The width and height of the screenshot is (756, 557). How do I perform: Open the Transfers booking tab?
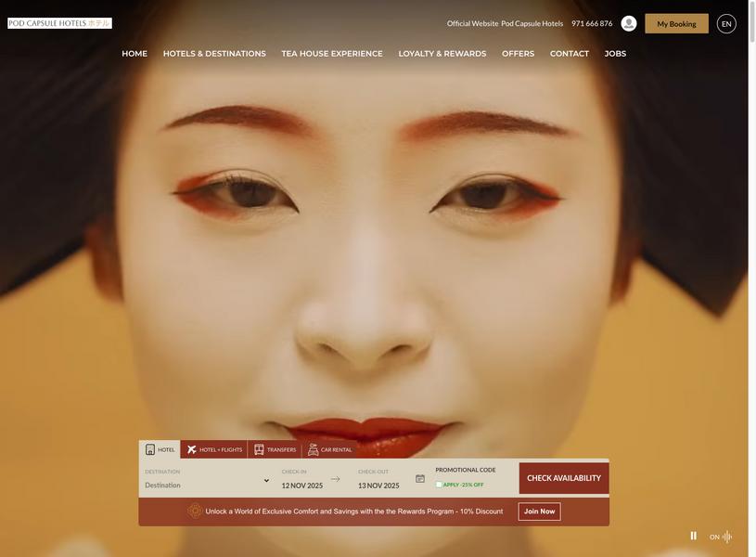click(275, 449)
